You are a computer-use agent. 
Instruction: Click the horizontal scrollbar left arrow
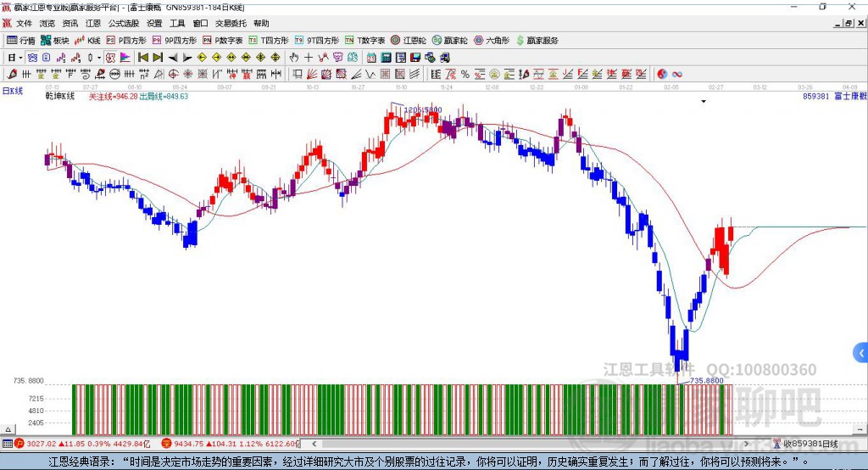pos(314,444)
